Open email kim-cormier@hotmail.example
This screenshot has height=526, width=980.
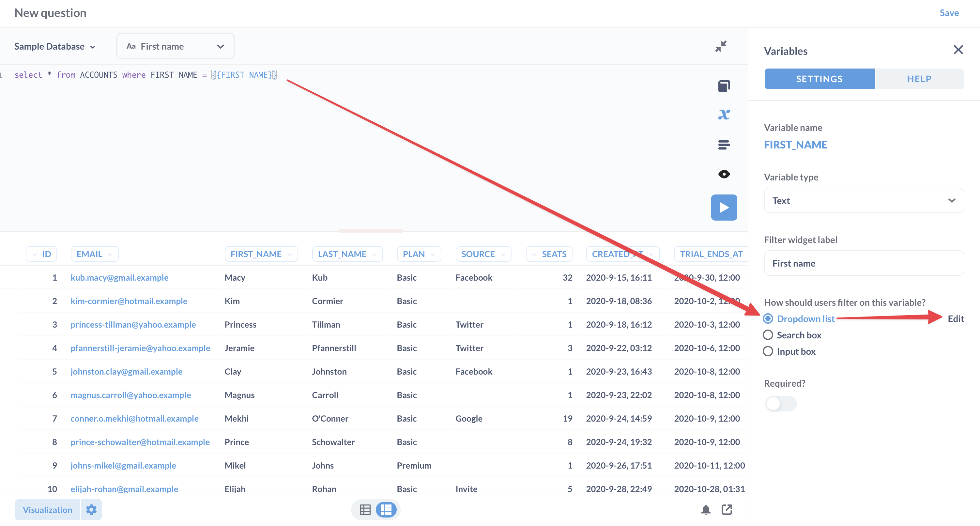click(129, 301)
